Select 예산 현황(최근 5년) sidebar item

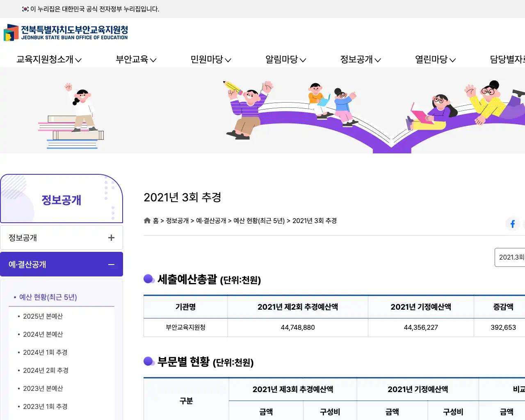pos(48,297)
